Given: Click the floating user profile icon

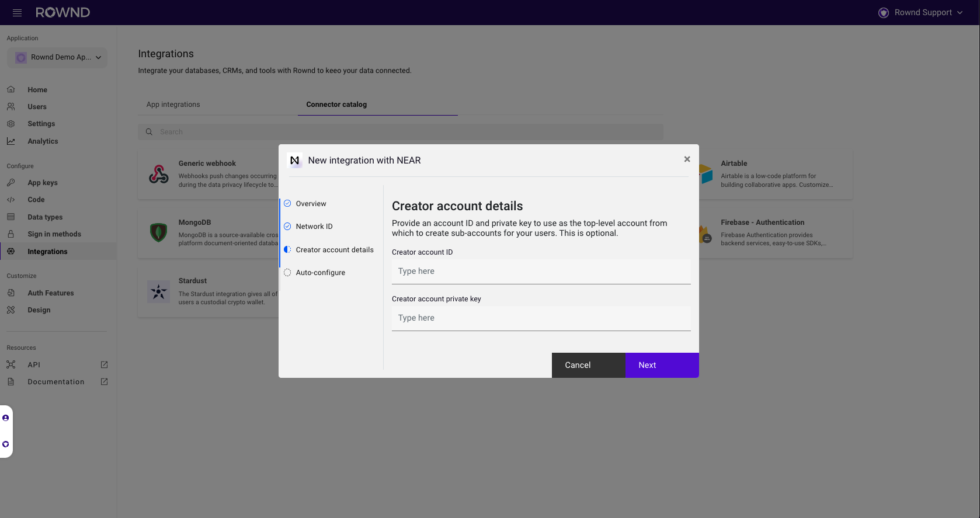Looking at the screenshot, I should 6,418.
